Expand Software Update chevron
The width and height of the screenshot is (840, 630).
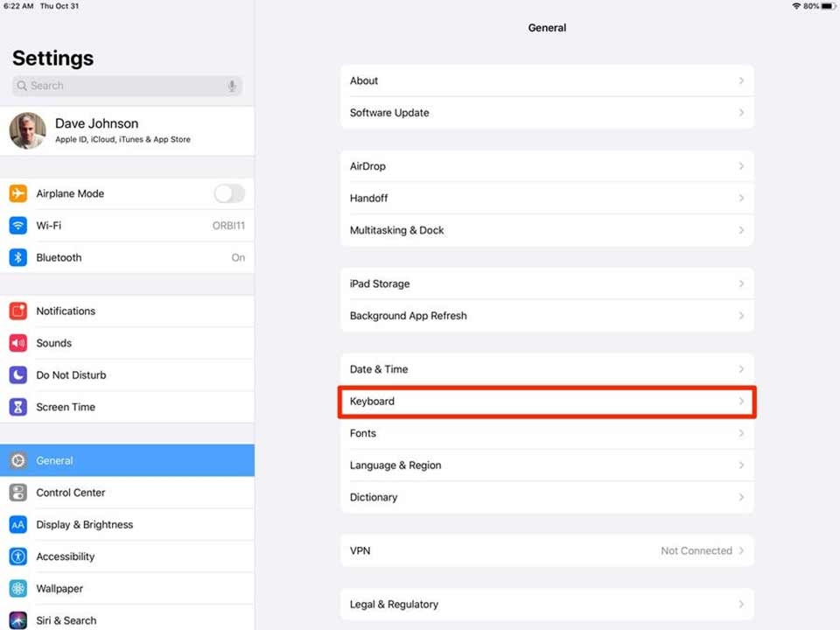coord(741,113)
